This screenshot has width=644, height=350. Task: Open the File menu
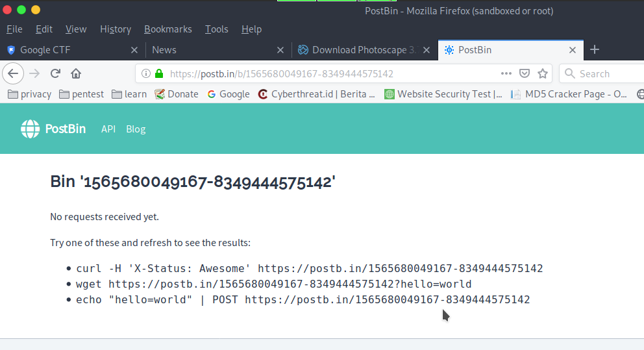coord(14,29)
